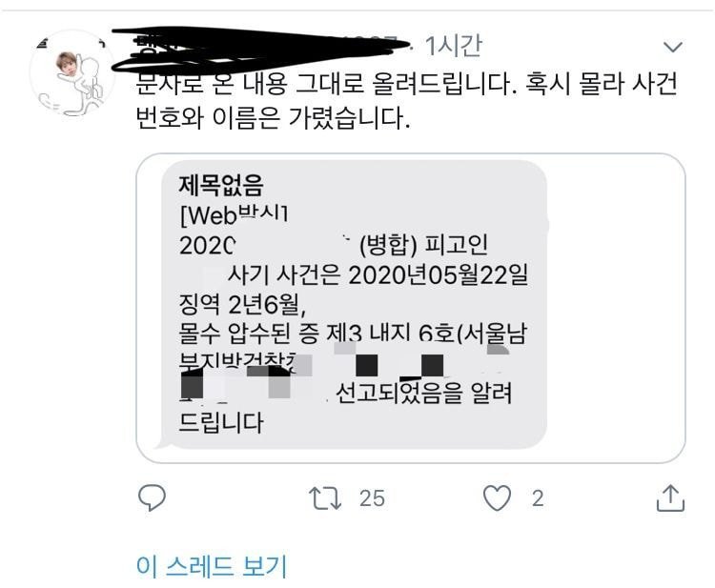Click the tweet text starting '문자로 온 내용'
This screenshot has height=588, width=715.
point(407,101)
